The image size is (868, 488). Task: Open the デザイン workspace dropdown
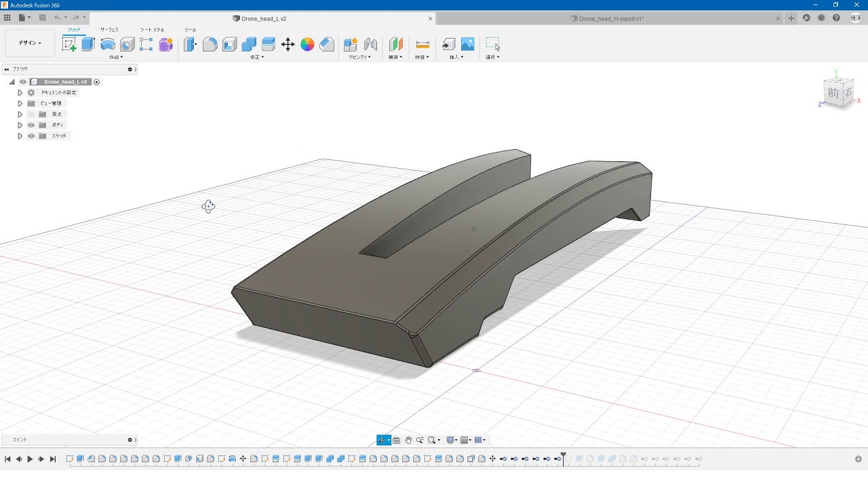[x=30, y=43]
